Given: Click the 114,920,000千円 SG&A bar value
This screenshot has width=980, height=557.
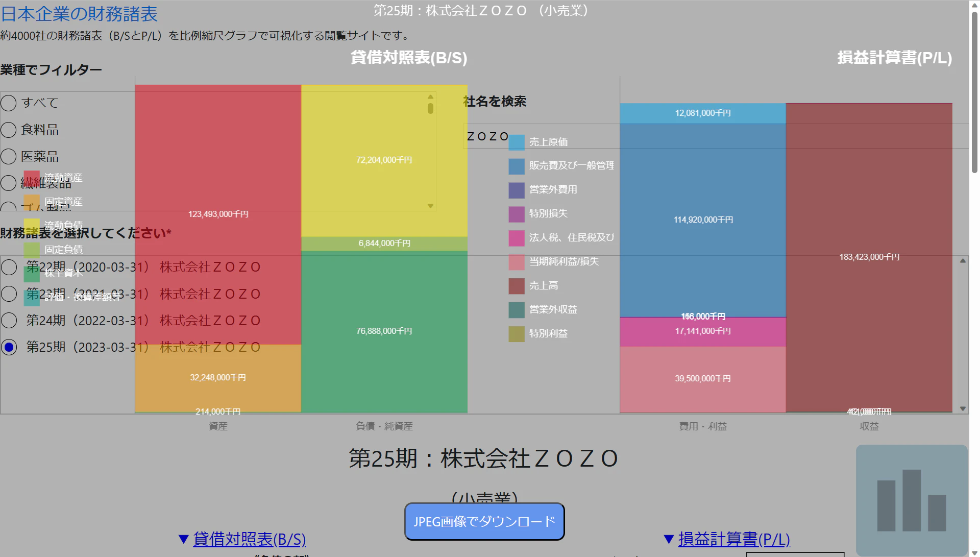Looking at the screenshot, I should 703,220.
